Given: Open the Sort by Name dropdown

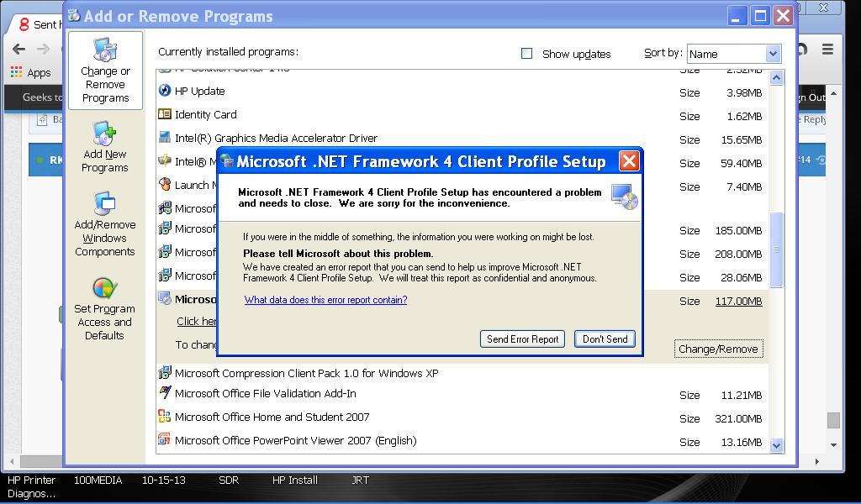Looking at the screenshot, I should point(734,54).
